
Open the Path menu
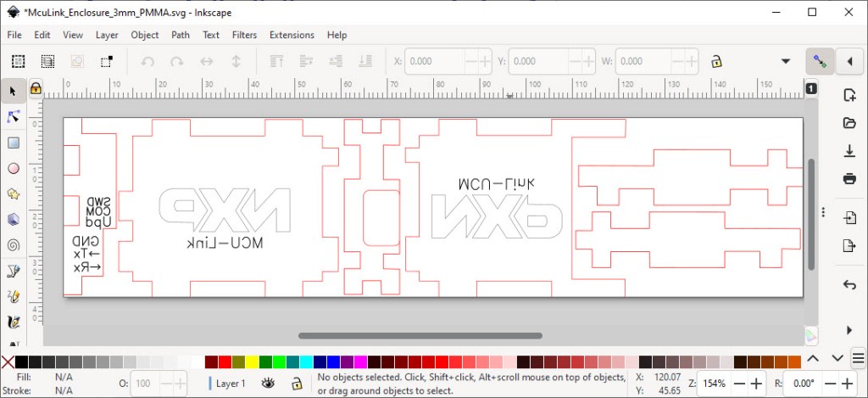coord(181,35)
